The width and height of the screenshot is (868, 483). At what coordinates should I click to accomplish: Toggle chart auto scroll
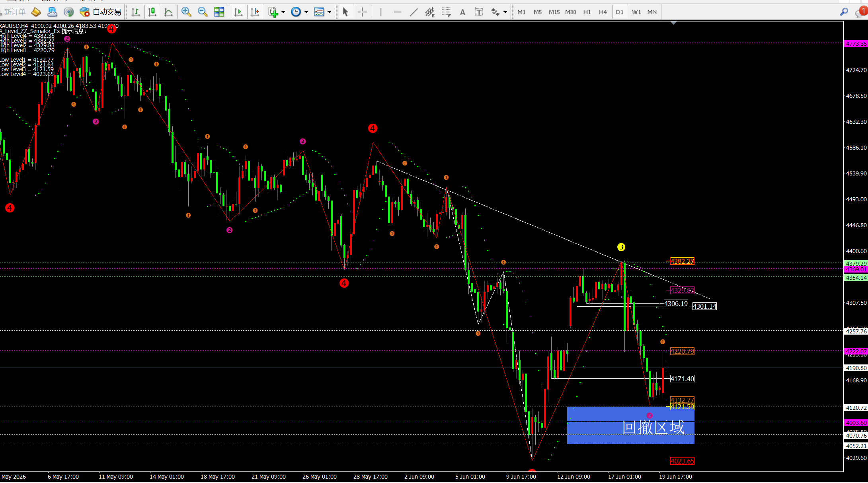[238, 12]
